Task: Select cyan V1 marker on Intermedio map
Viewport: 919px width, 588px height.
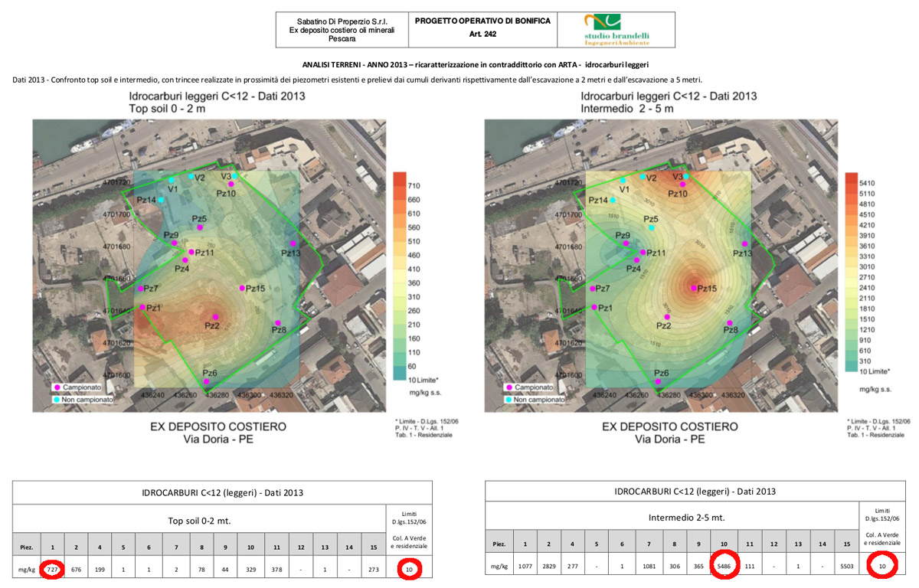Action: click(x=623, y=180)
